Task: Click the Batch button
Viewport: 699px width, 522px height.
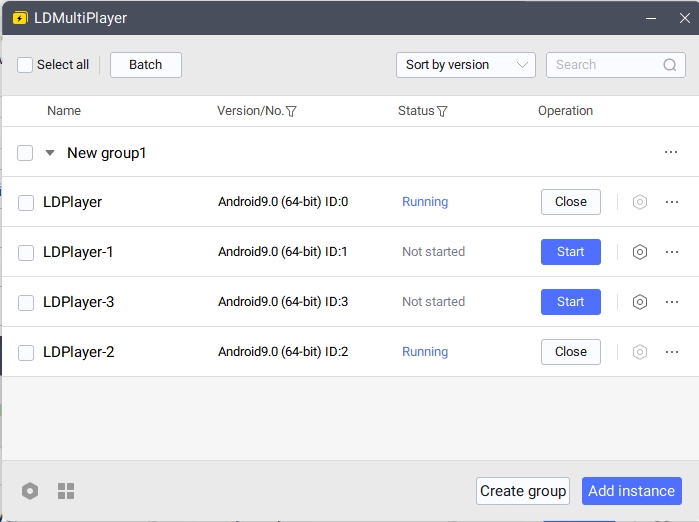Action: pyautogui.click(x=145, y=65)
